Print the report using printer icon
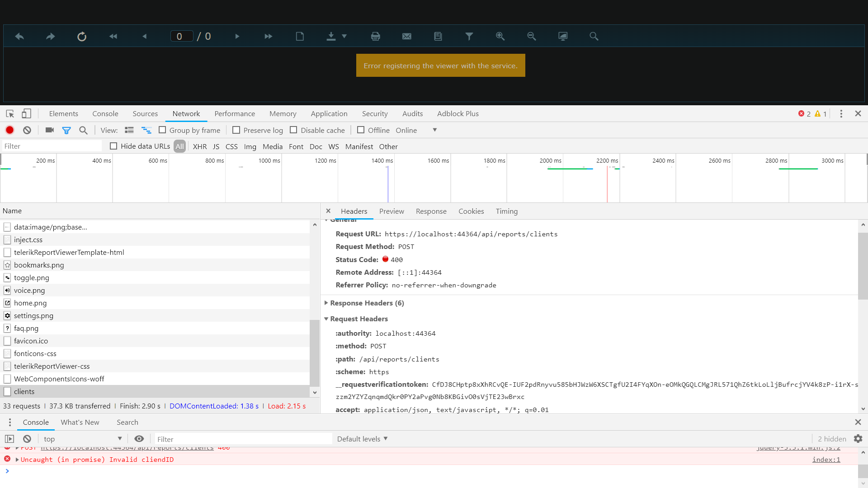868x488 pixels. pos(376,36)
